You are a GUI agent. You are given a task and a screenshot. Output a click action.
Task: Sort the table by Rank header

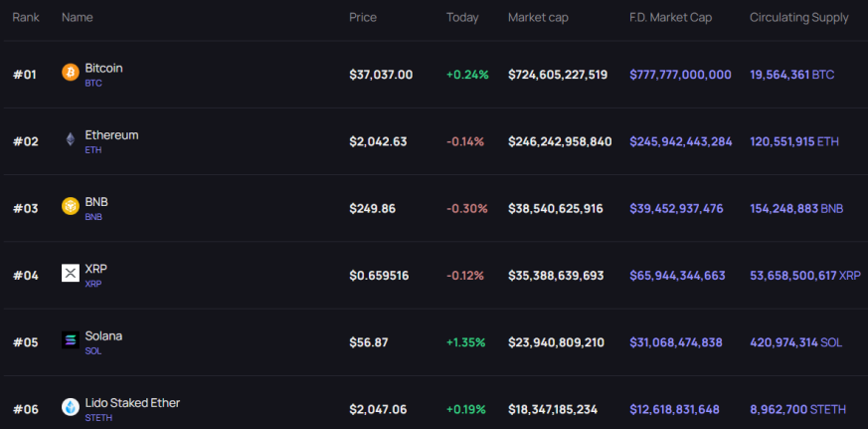click(x=26, y=18)
